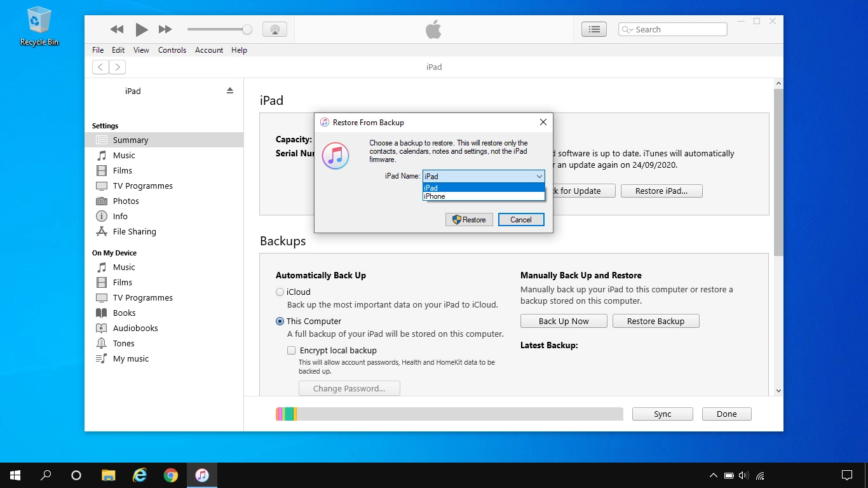Open the media picker list view icon

[x=593, y=29]
